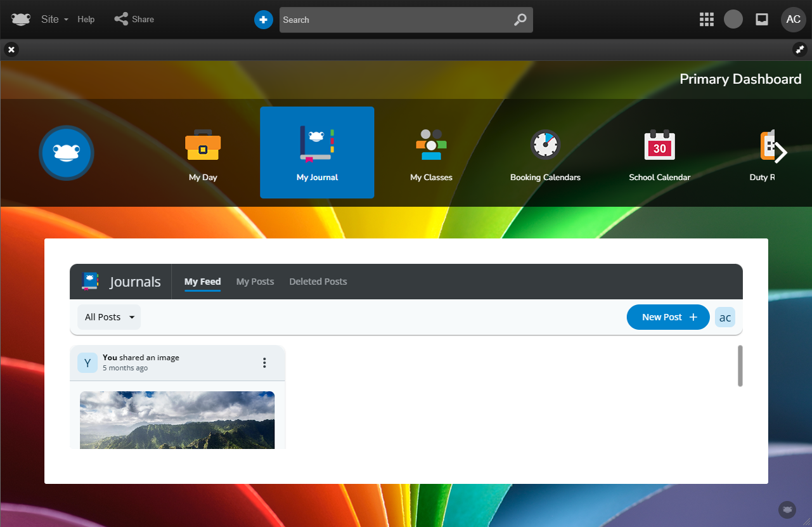Click the journal feed vertical scrollbar

[740, 366]
